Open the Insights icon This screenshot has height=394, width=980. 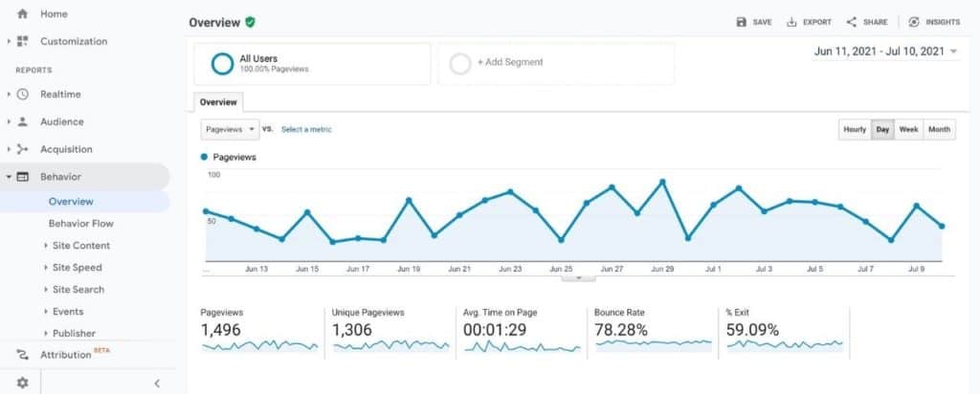(x=914, y=22)
